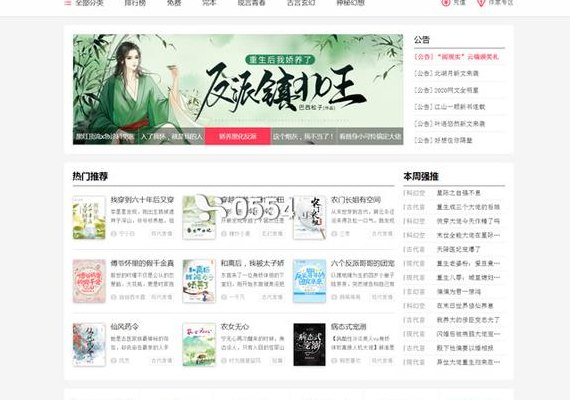Open the 我穿到六十年后又穿 title
This screenshot has height=400, width=570.
(142, 200)
